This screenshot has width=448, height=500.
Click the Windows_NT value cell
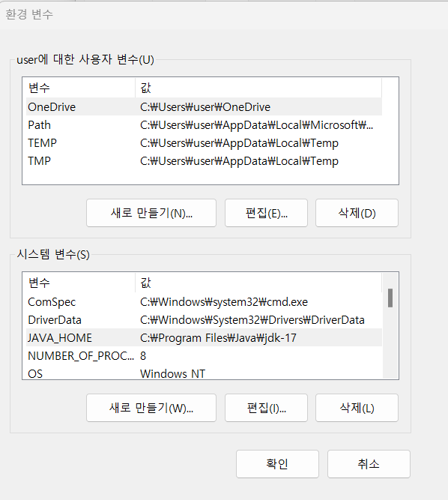173,373
